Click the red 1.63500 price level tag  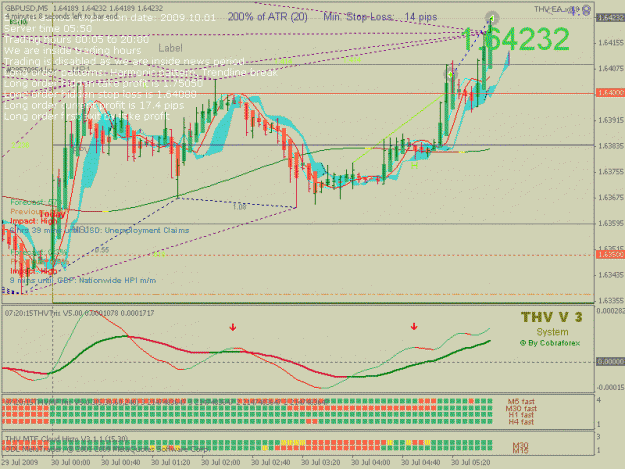point(610,255)
